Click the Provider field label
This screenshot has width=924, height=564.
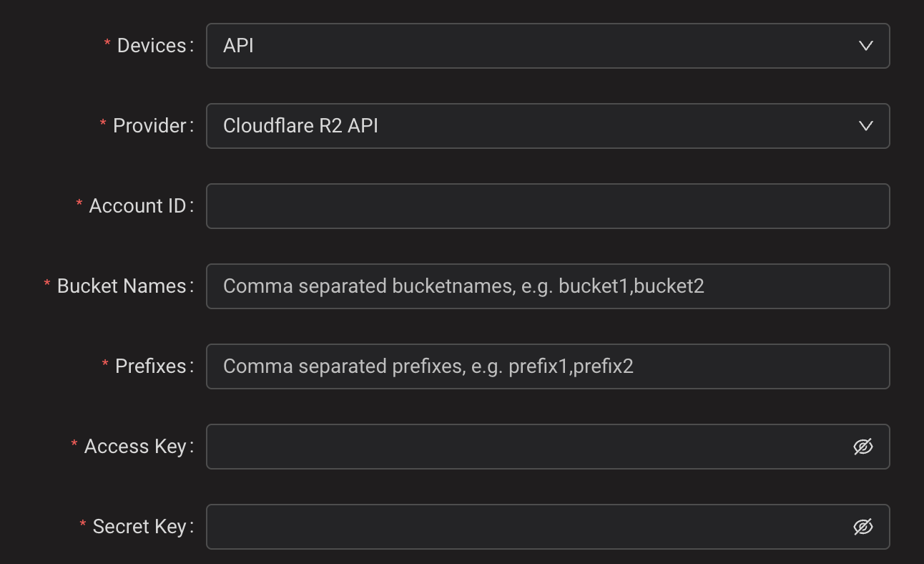(149, 126)
